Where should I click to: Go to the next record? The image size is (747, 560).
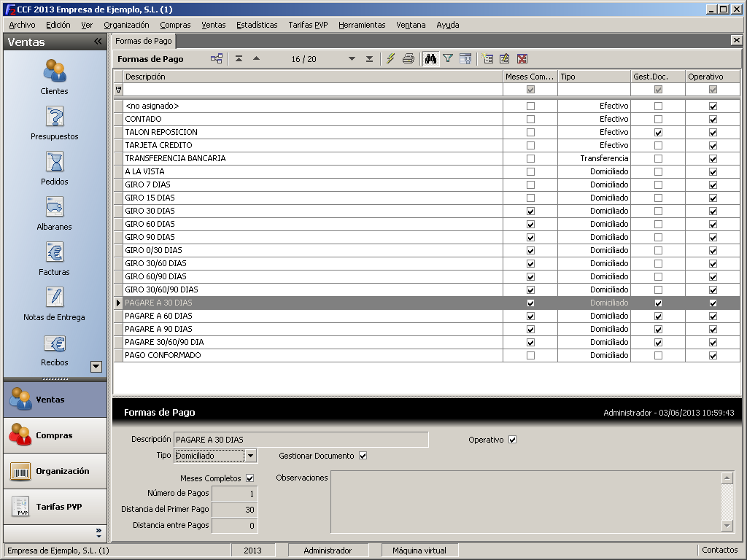click(x=352, y=58)
